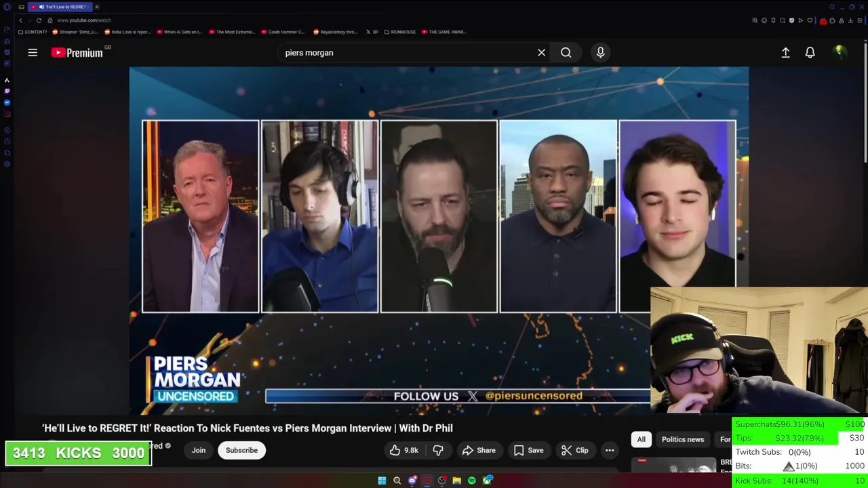Open Spotify from the taskbar
Image resolution: width=868 pixels, height=488 pixels.
[x=471, y=481]
